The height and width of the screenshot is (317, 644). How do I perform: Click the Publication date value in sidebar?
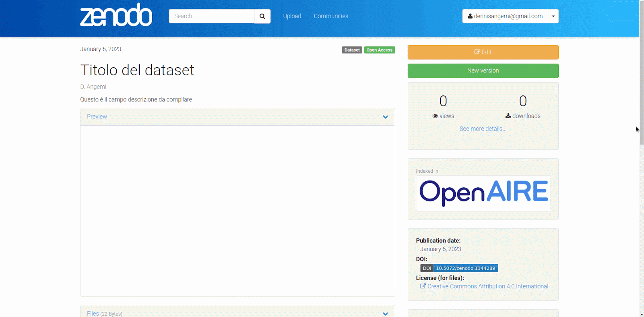(x=441, y=249)
